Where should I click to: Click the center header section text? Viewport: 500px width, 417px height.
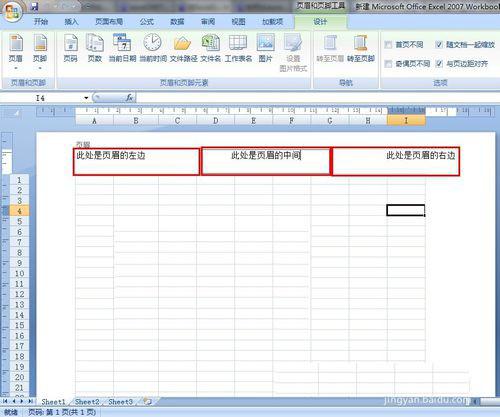(266, 155)
